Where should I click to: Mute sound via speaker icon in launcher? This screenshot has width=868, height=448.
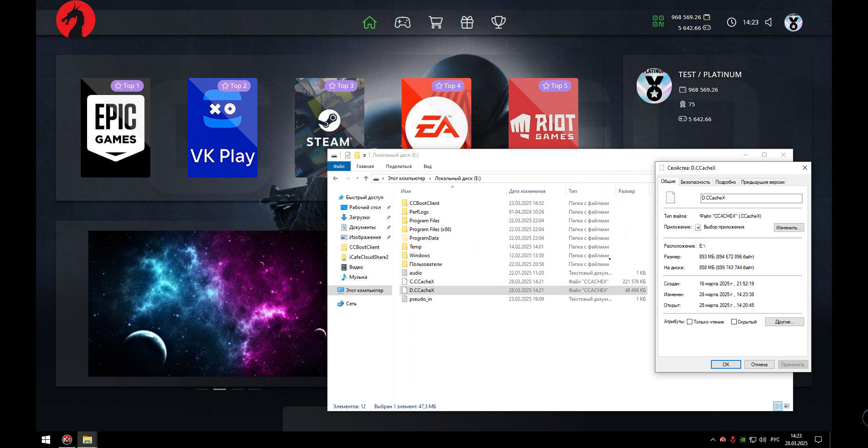pyautogui.click(x=769, y=22)
